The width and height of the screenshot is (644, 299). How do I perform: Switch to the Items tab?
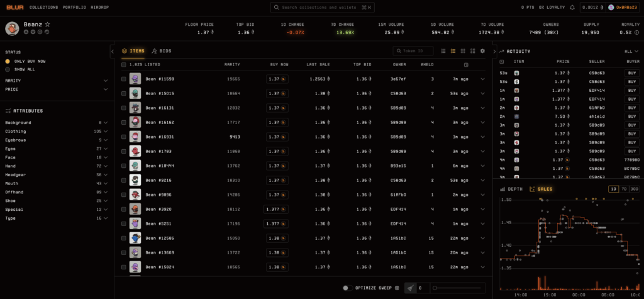(x=133, y=51)
